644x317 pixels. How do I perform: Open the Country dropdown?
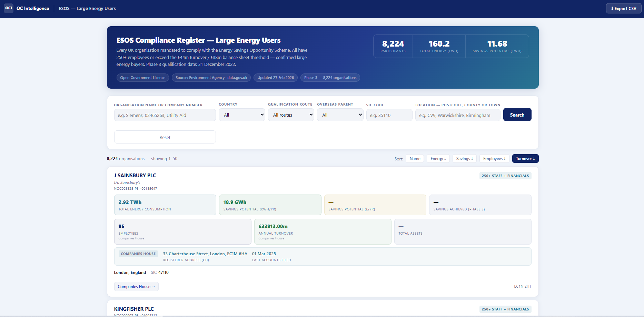(242, 115)
